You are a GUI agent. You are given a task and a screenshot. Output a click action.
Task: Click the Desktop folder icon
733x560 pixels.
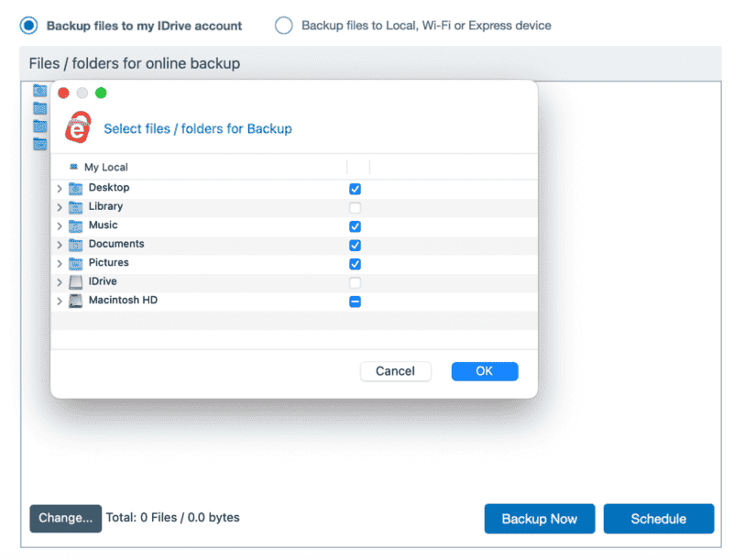pos(75,187)
